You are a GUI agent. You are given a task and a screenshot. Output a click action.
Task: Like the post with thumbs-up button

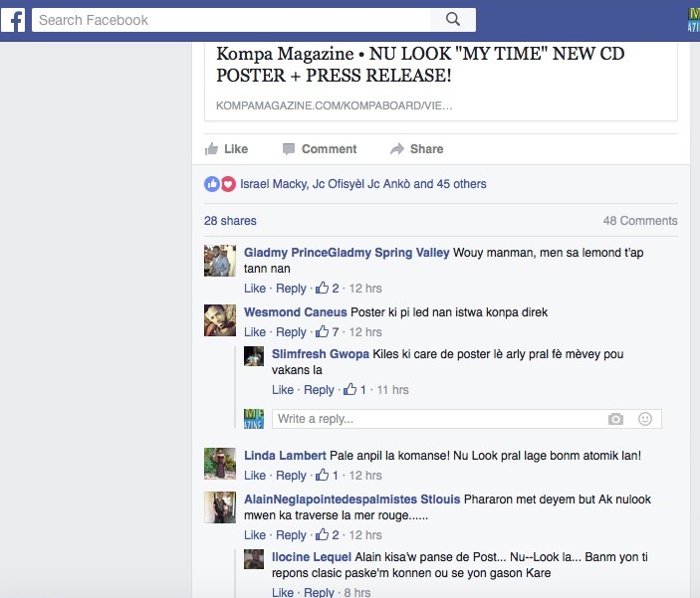(226, 149)
